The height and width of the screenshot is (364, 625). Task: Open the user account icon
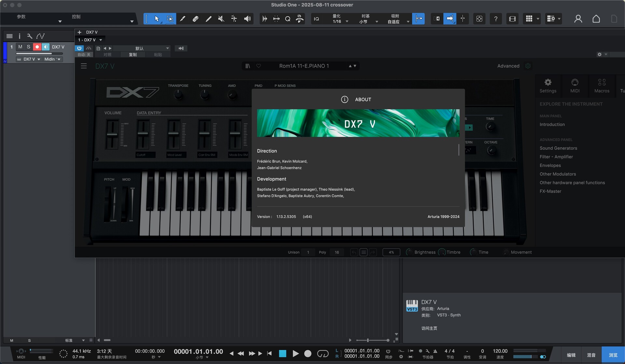[x=578, y=19]
